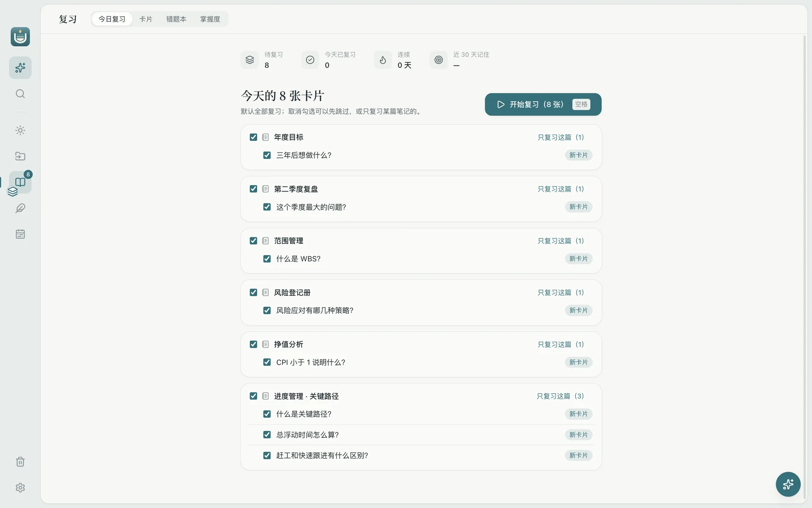Click the card text 风险应对有哪几种策略?
This screenshot has width=812, height=508.
coord(315,311)
